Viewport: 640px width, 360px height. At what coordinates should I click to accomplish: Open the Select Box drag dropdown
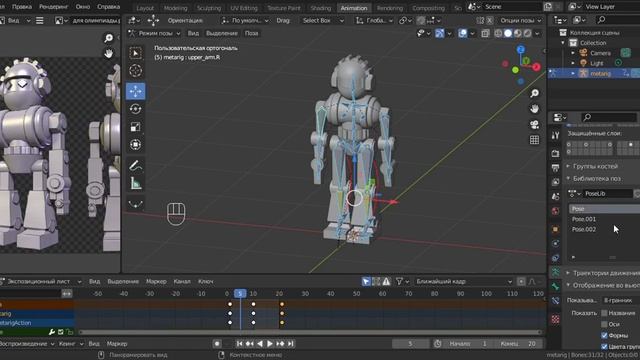pyautogui.click(x=322, y=20)
